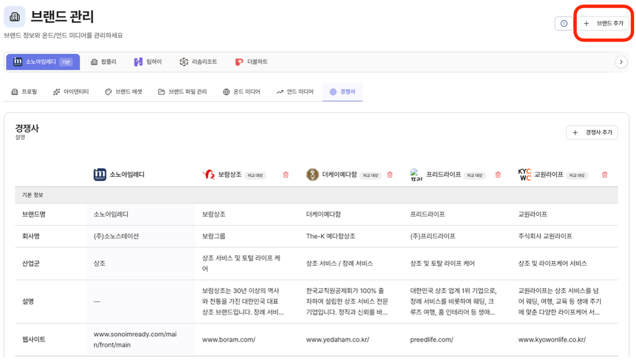Open website preedlife.com/
636x364 pixels.
(432, 340)
